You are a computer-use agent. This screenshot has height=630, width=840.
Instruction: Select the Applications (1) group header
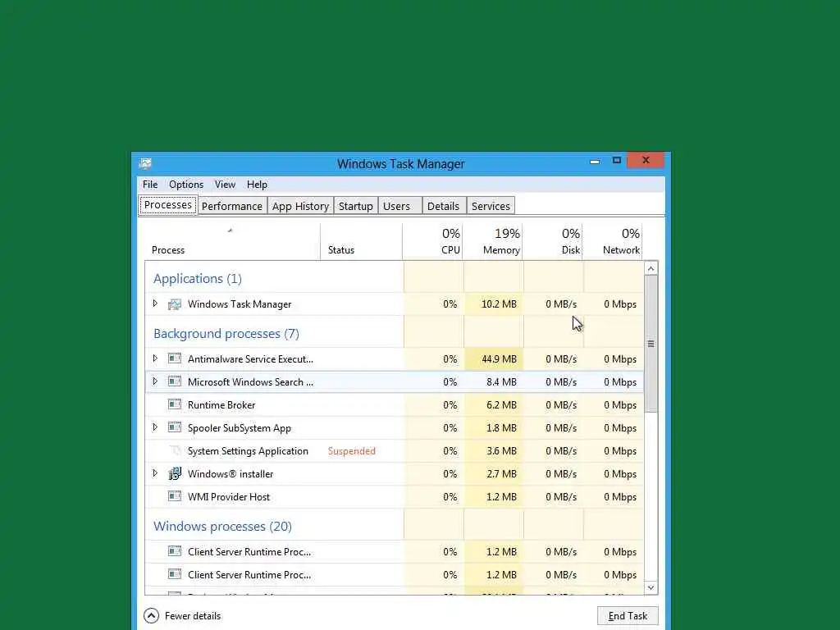pos(198,279)
